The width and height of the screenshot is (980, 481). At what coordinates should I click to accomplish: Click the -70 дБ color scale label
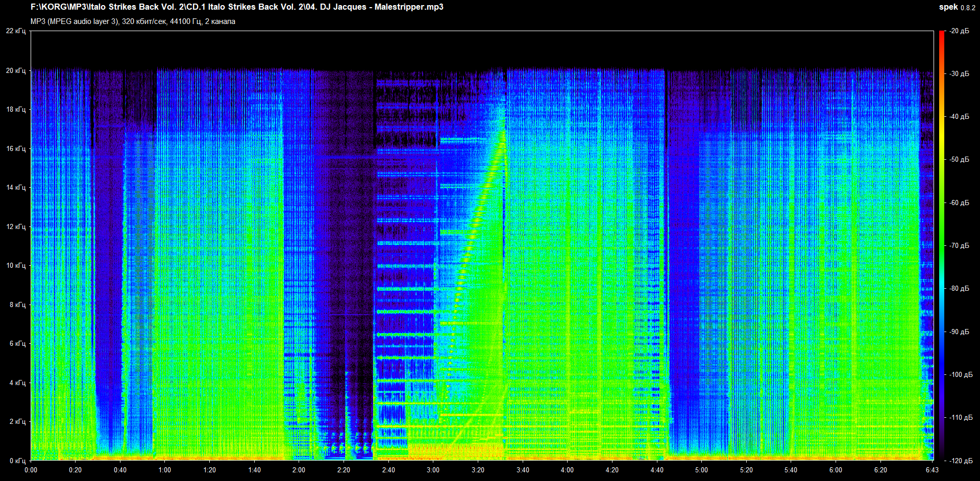(959, 245)
